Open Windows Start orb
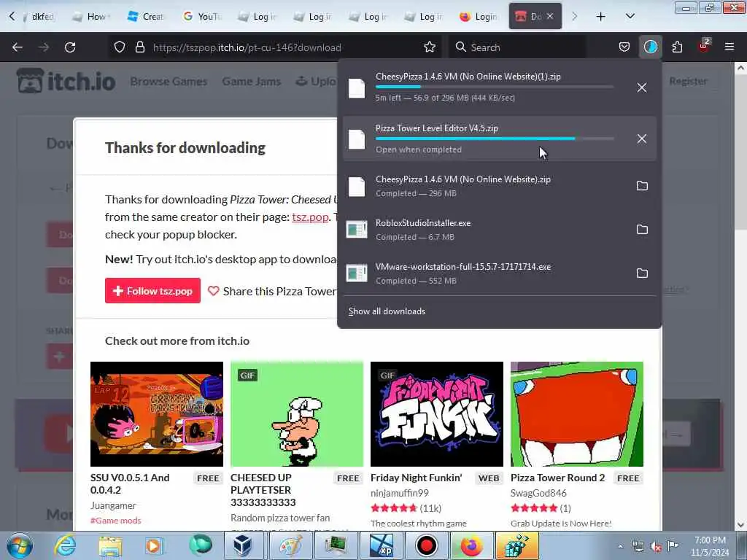747x560 pixels. tap(20, 545)
